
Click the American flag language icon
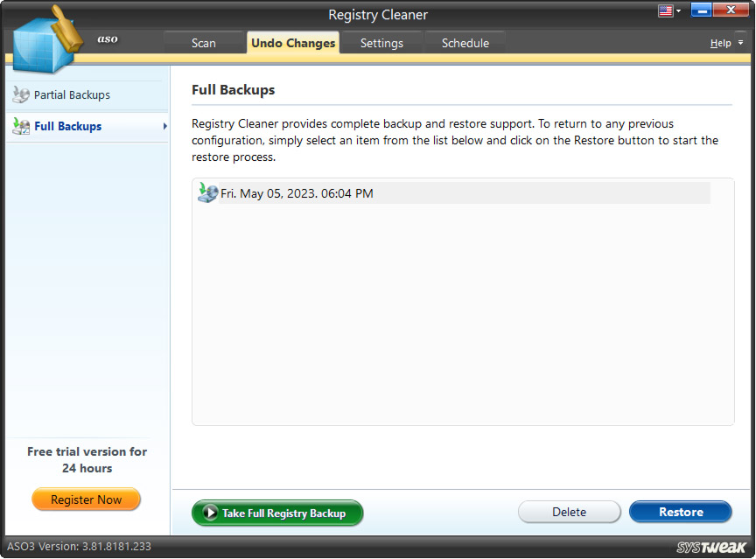point(664,10)
